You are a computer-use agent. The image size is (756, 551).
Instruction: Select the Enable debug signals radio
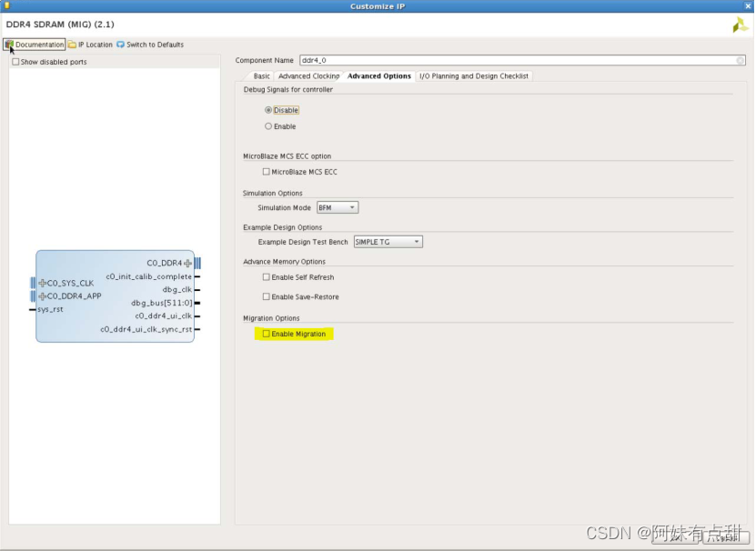coord(268,126)
